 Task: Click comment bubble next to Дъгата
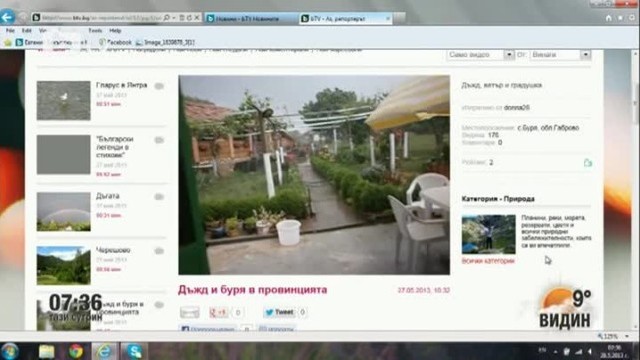click(x=159, y=197)
